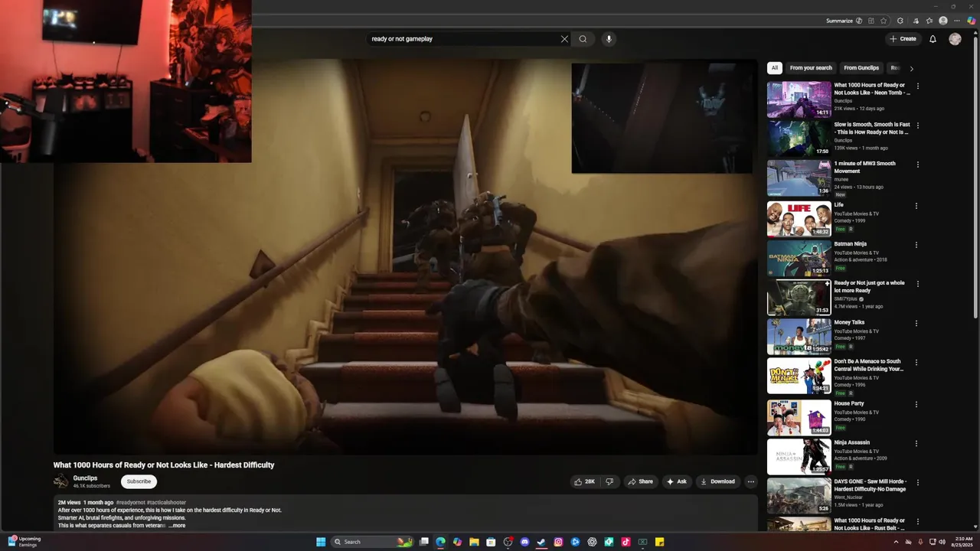Click the Summarize button in the address bar
This screenshot has height=551, width=980.
pos(844,21)
